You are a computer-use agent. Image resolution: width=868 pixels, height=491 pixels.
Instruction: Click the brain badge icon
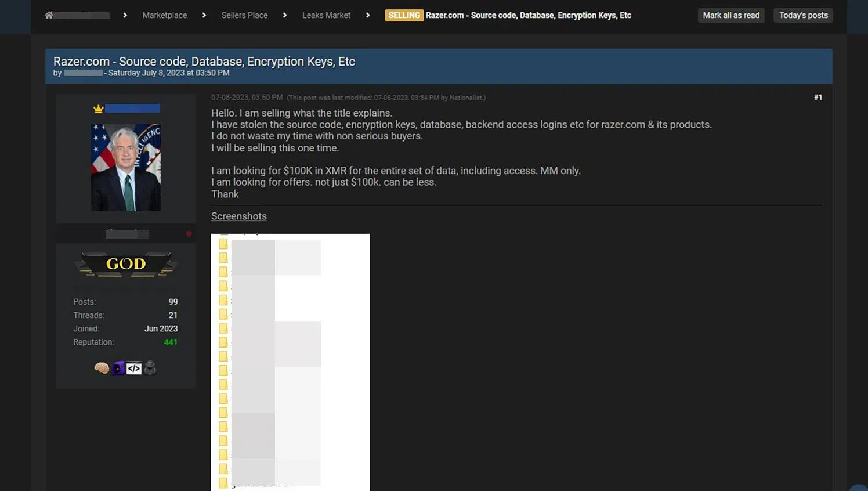coord(102,368)
